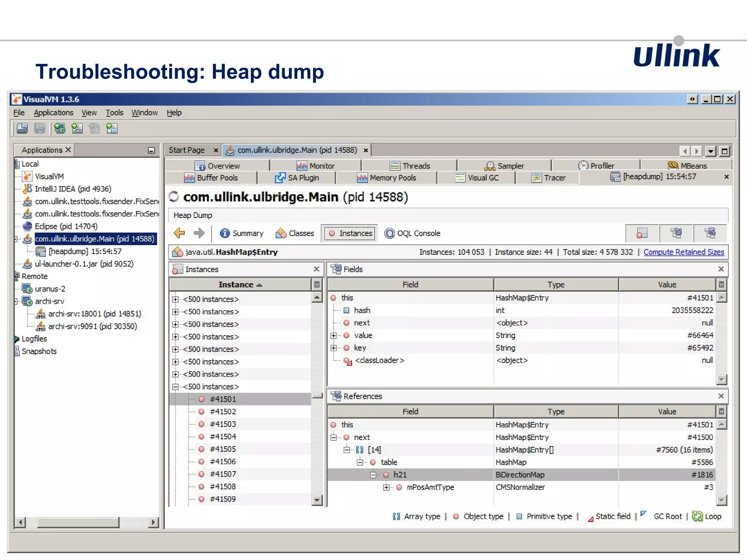Close the References panel
Image resolution: width=747 pixels, height=560 pixels.
coord(721,396)
